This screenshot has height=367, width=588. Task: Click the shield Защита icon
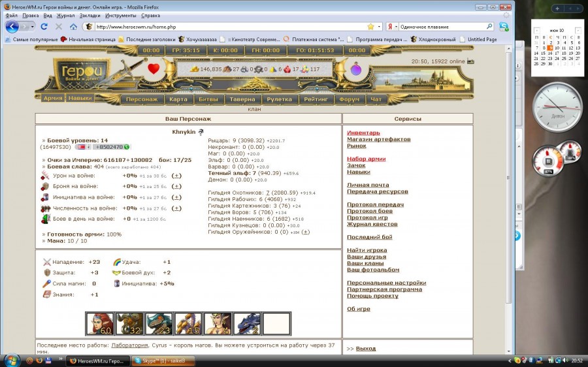(47, 272)
